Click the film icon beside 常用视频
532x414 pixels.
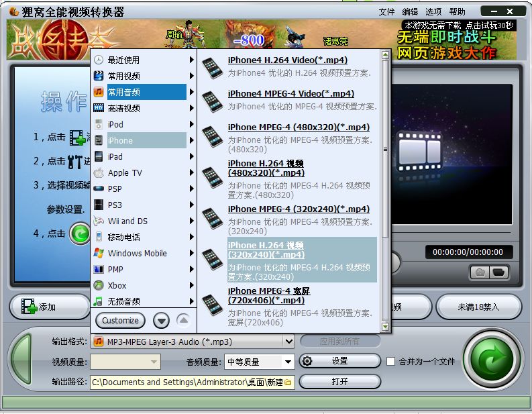coord(99,76)
